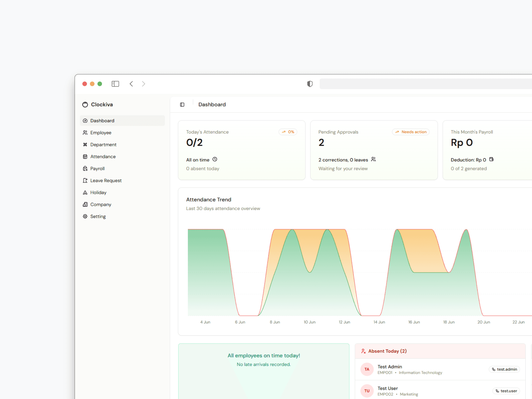The width and height of the screenshot is (532, 399).
Task: Click the Leave Request icon
Action: click(85, 180)
